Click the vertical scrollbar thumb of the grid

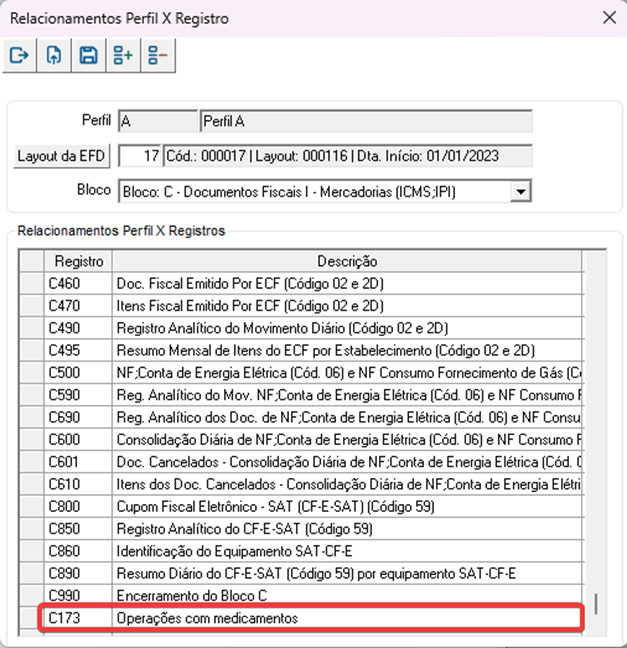click(x=596, y=604)
